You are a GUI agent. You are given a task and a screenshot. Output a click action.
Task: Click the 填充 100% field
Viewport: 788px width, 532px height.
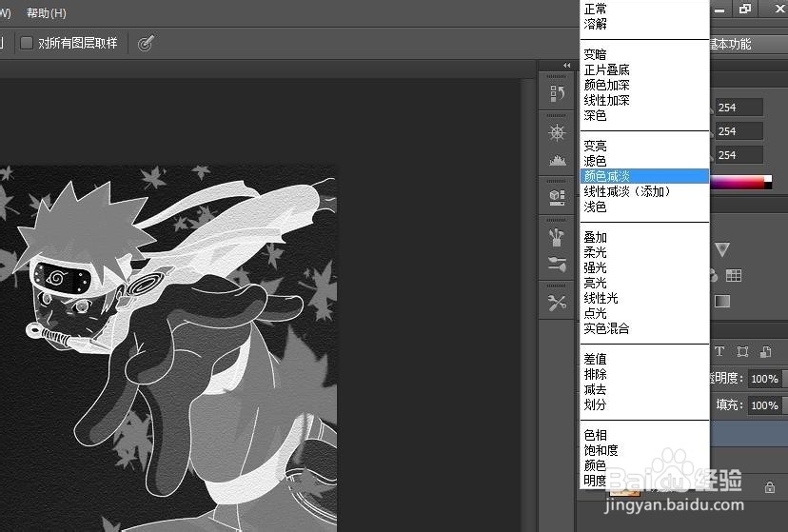point(766,404)
